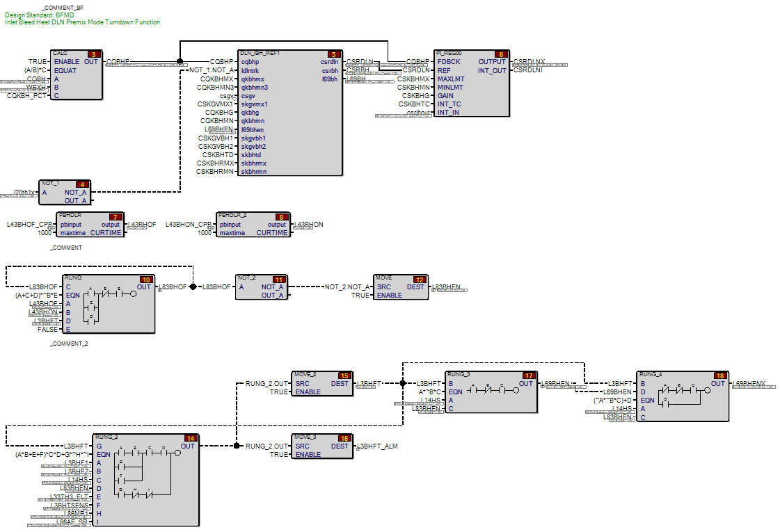Click the ladder diagram in RUNG_3 block
This screenshot has height=532, width=780.
(495, 390)
